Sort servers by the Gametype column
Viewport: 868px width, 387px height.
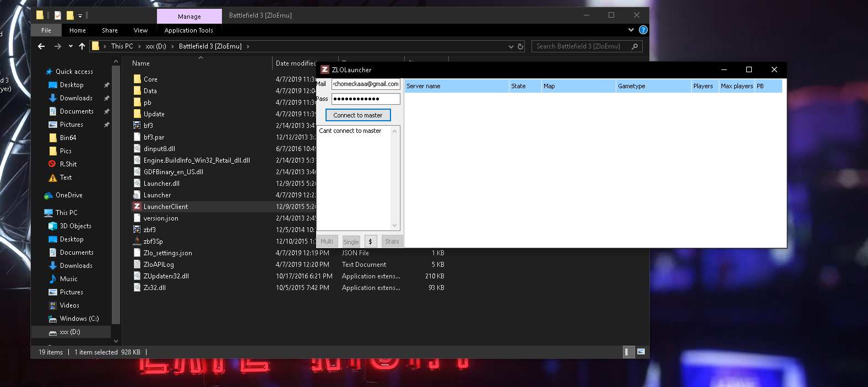click(653, 86)
